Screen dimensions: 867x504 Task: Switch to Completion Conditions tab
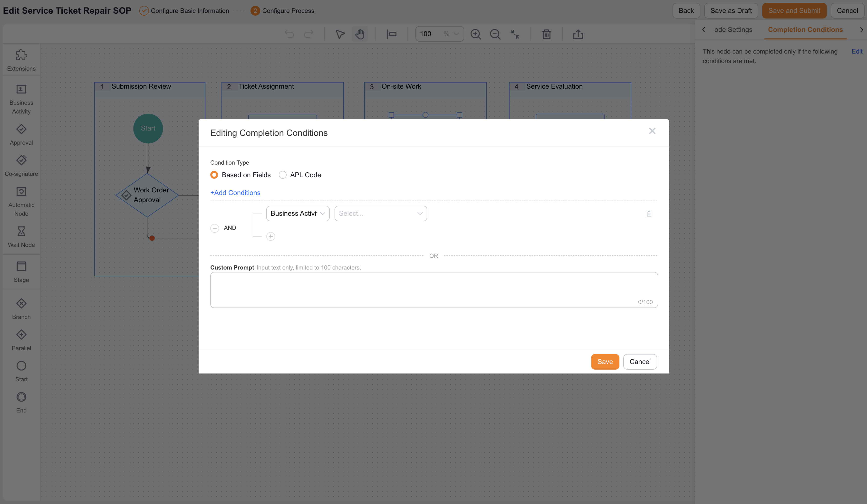[x=805, y=30]
